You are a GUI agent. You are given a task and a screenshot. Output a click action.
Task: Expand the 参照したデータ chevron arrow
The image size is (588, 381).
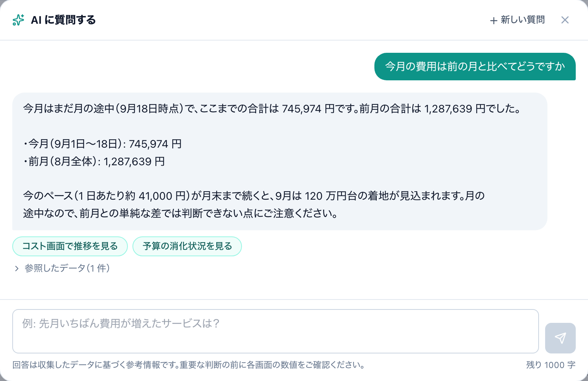pos(16,269)
